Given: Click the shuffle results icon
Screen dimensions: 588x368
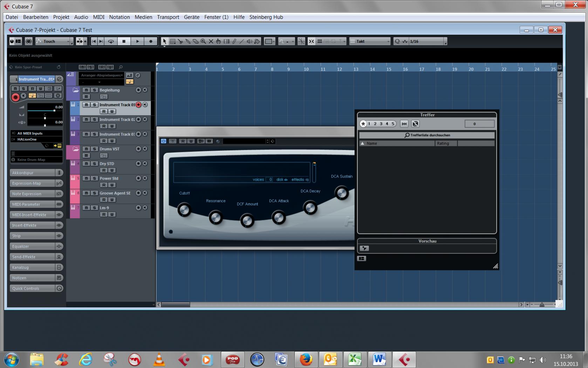Looking at the screenshot, I should (415, 124).
